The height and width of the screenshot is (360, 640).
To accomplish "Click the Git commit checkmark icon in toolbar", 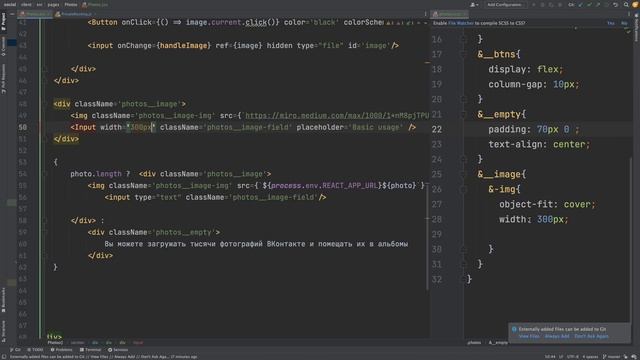I will 589,4.
